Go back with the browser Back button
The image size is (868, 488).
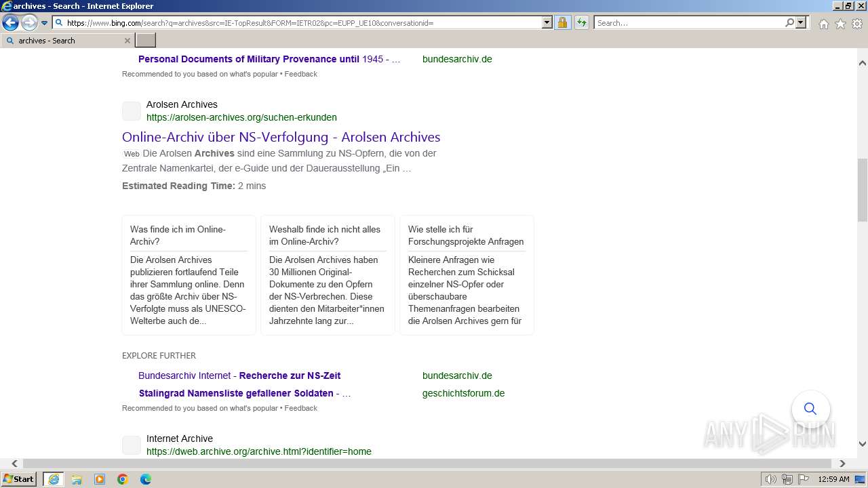tap(10, 23)
